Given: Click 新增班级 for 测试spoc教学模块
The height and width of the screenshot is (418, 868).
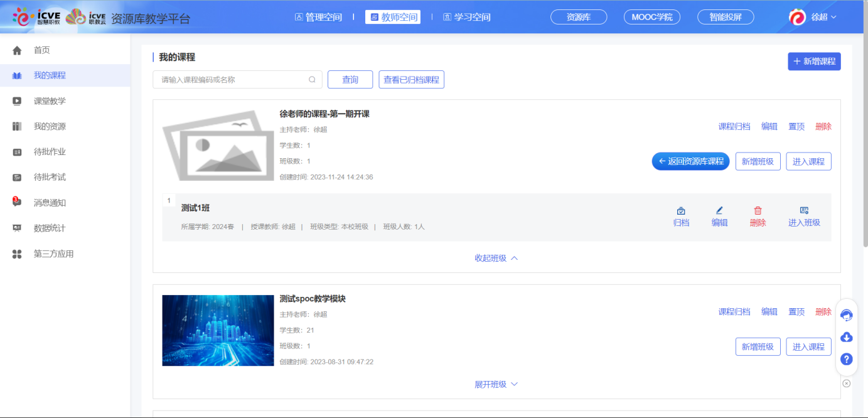Looking at the screenshot, I should [758, 346].
